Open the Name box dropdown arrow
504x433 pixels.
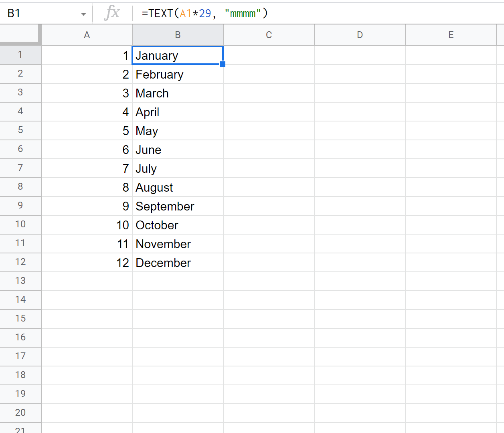83,14
